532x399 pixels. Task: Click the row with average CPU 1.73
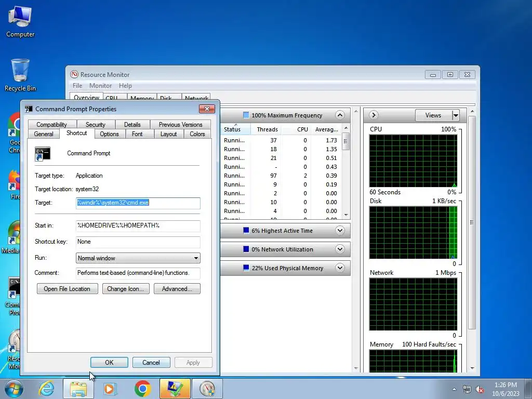coord(281,140)
